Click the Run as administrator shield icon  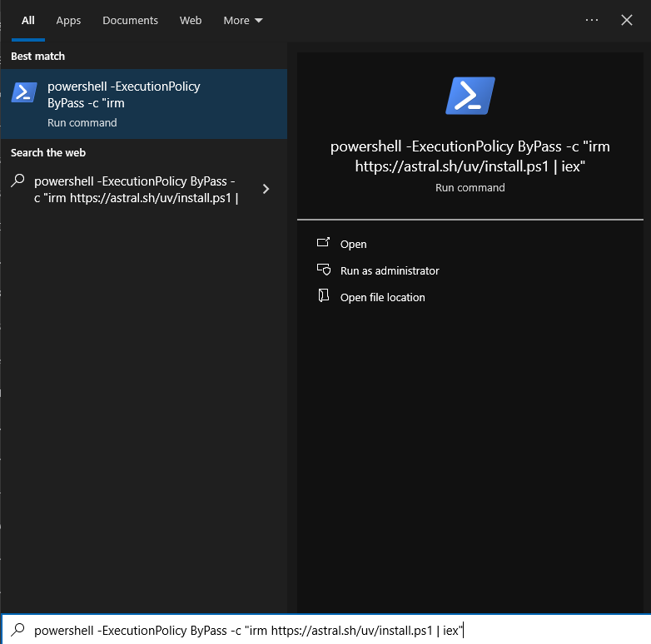[324, 270]
